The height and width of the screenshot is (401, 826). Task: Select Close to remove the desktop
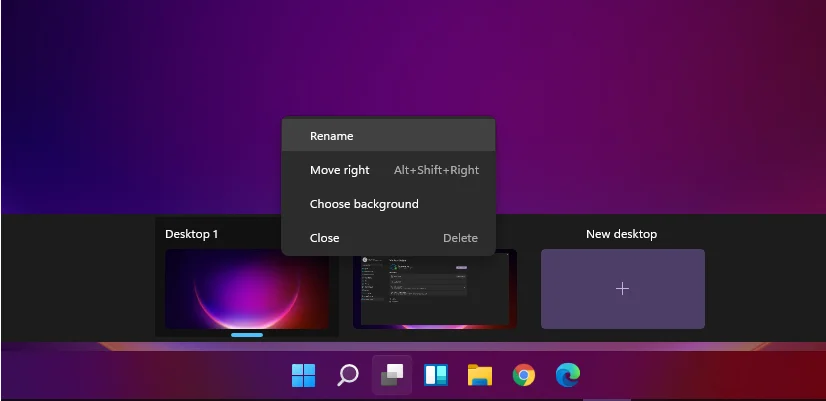324,238
